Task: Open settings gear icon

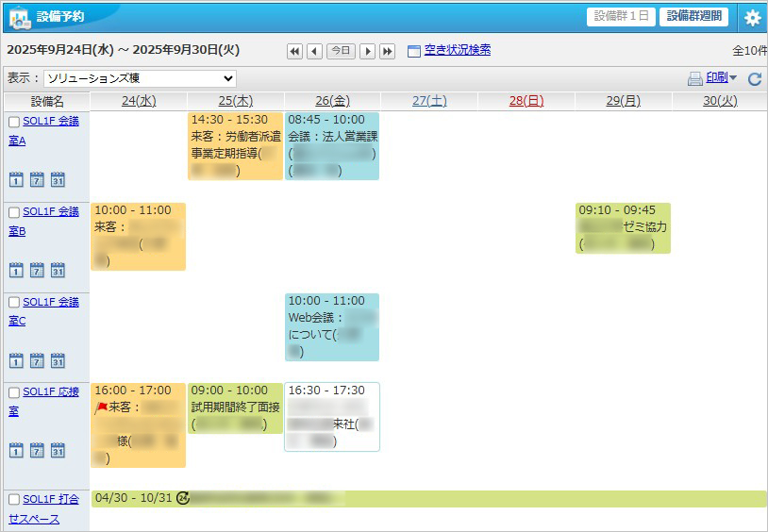Action: pyautogui.click(x=752, y=17)
